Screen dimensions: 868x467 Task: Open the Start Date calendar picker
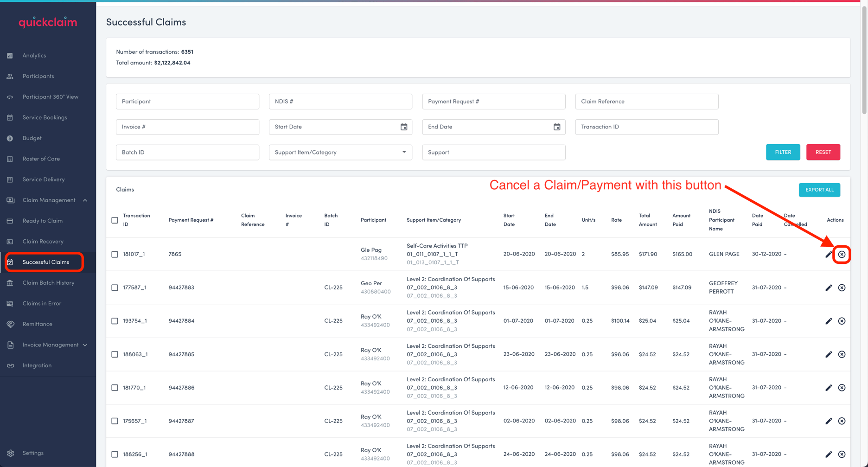[404, 127]
